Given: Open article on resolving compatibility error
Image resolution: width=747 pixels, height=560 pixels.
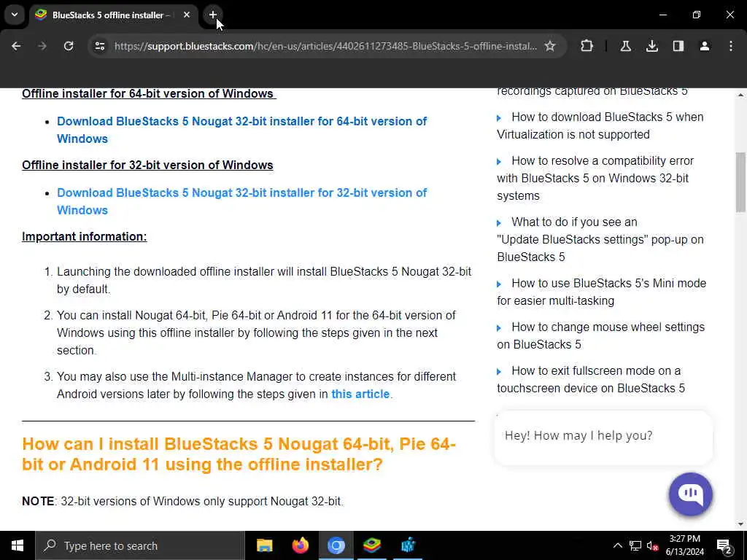Looking at the screenshot, I should [595, 178].
